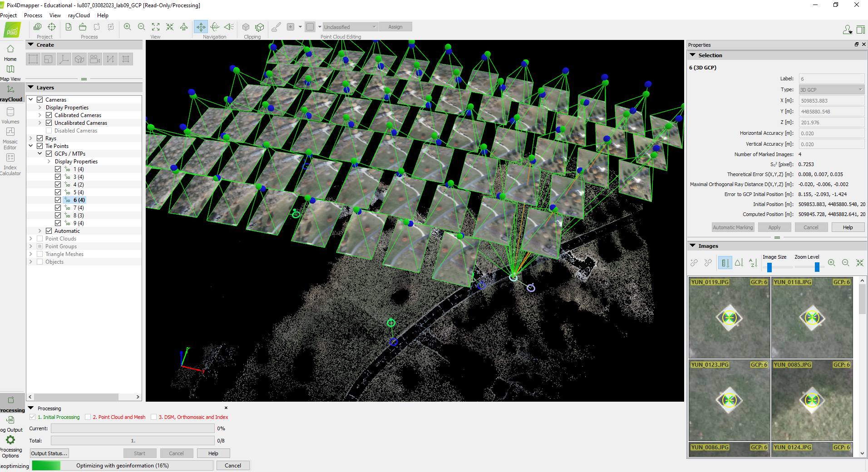The width and height of the screenshot is (868, 472).
Task: Click the Automatic Marking button
Action: coord(733,227)
